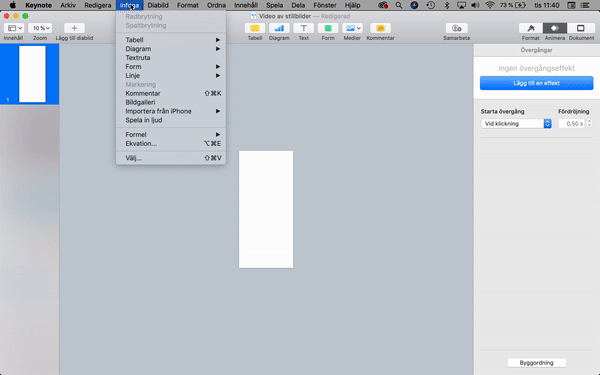Open the Apple menu
Viewport: 600px width, 375px height.
[x=13, y=5]
